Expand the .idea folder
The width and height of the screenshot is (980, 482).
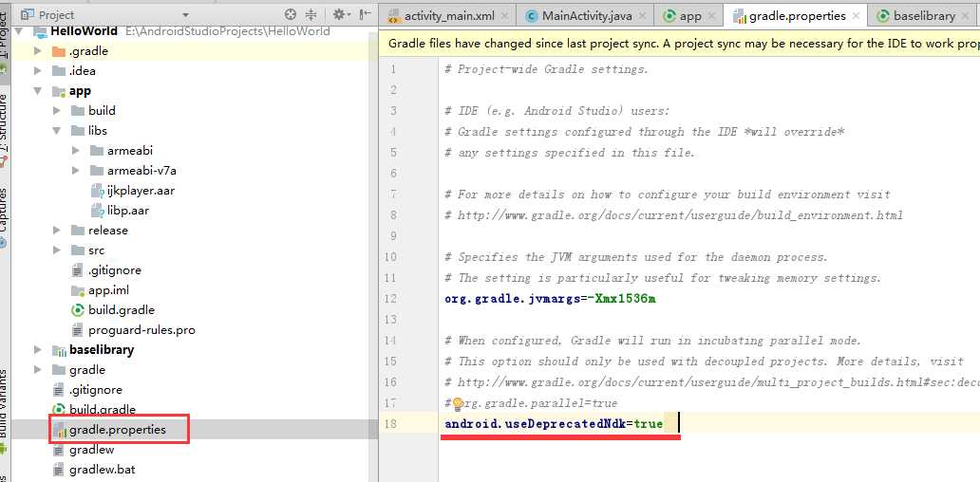coord(37,71)
